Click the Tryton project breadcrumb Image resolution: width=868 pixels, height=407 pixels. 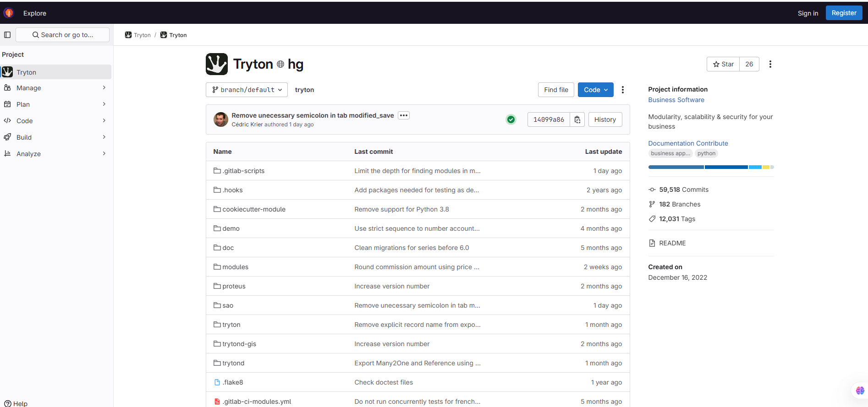pyautogui.click(x=173, y=35)
